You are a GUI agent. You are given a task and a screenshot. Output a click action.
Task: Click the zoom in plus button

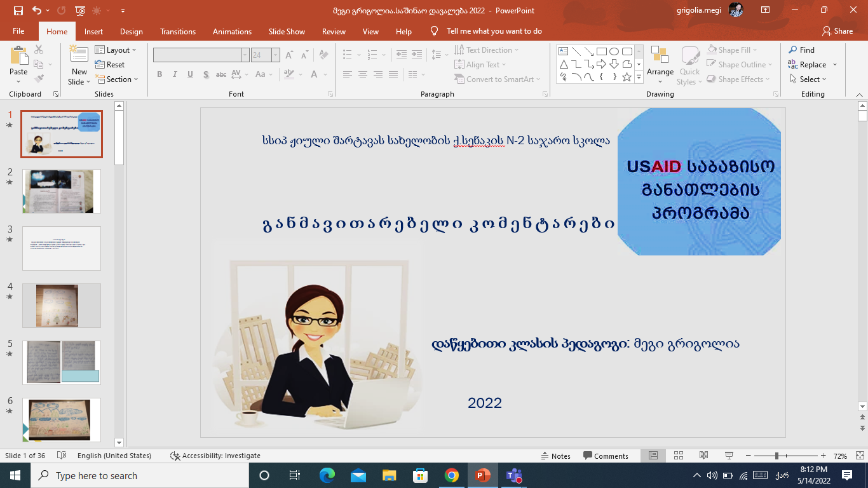click(x=824, y=456)
